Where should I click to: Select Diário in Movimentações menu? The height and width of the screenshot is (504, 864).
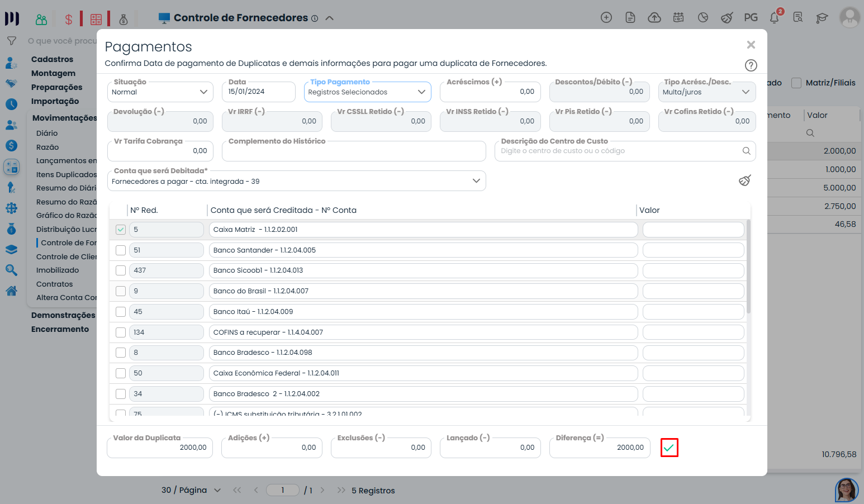point(47,133)
